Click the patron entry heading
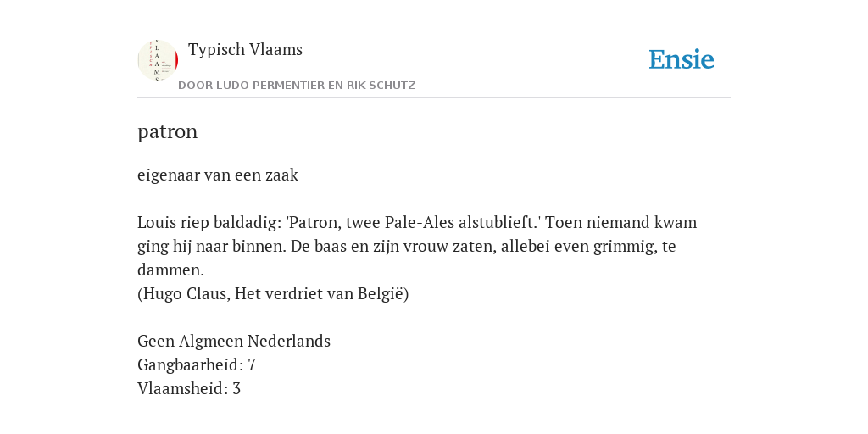 coord(167,131)
